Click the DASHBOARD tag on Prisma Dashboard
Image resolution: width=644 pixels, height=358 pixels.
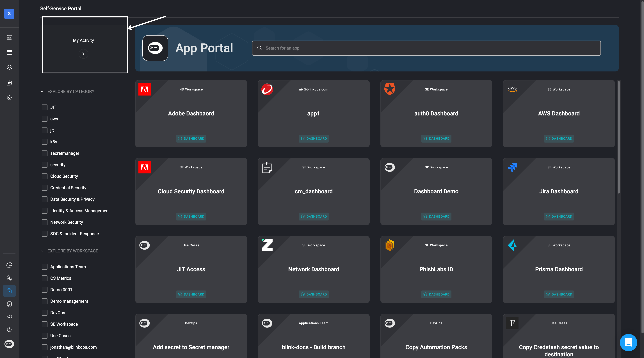[559, 294]
